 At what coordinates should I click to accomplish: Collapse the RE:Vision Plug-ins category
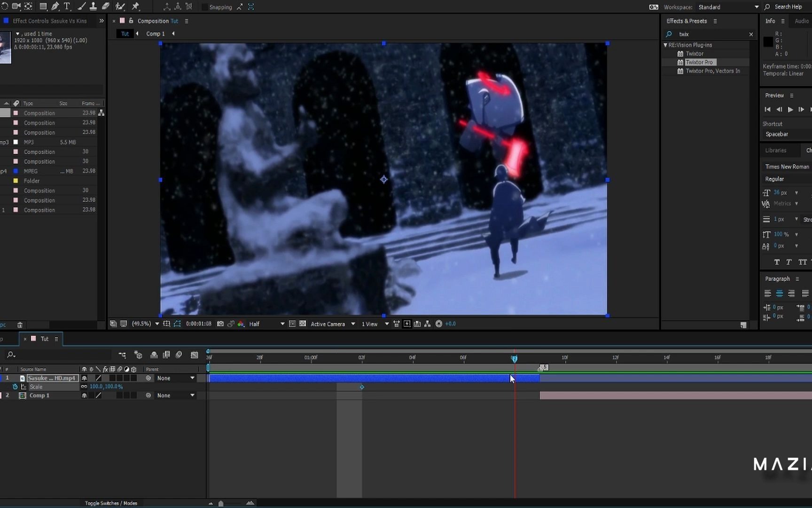tap(665, 45)
